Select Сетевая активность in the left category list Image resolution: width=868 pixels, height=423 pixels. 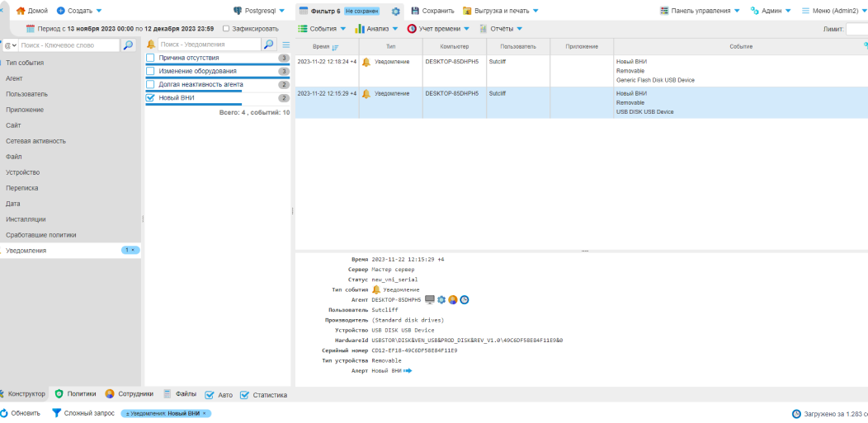coord(36,141)
